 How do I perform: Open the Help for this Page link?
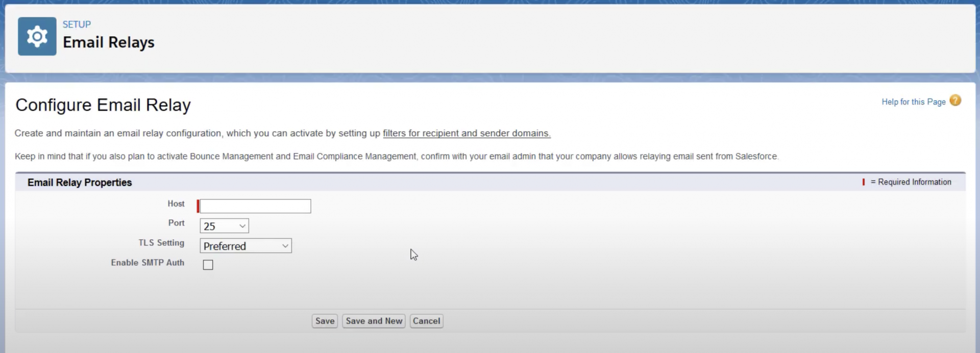pos(914,102)
